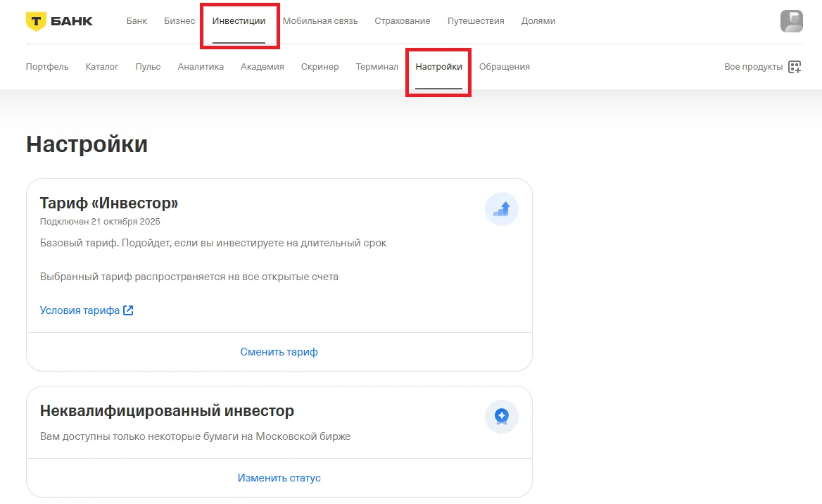
Task: Launch the Терминал tab
Action: 377,67
